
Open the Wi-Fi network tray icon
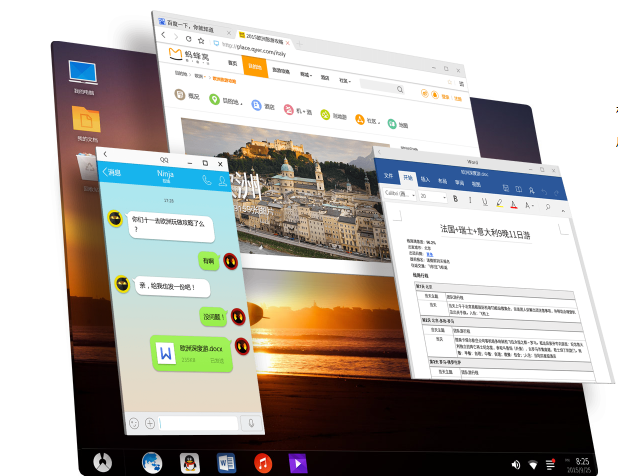[x=533, y=465]
